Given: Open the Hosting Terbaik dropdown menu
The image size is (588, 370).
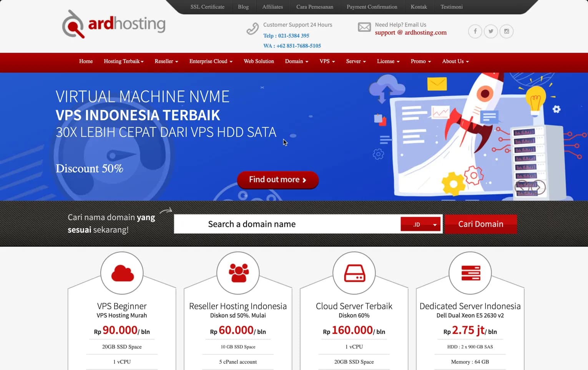Looking at the screenshot, I should point(123,61).
